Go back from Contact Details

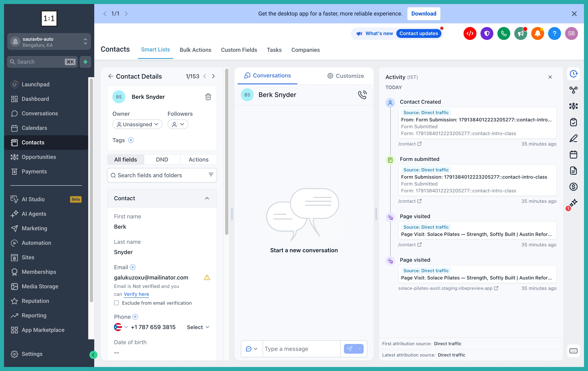[111, 76]
